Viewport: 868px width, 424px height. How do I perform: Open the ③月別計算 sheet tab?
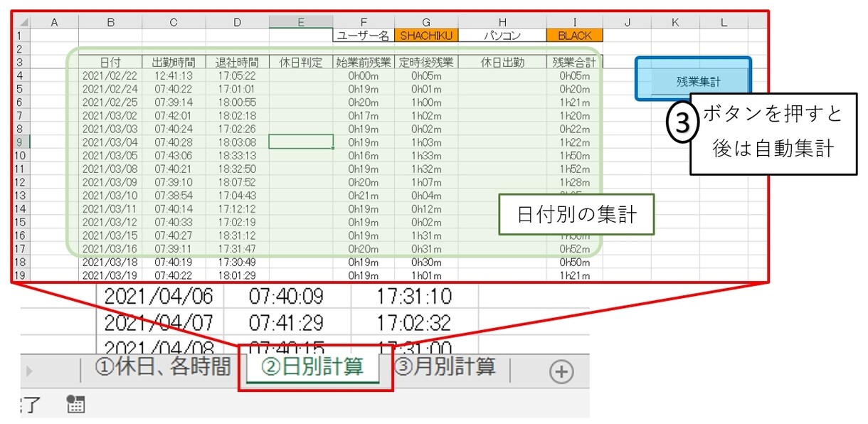pos(445,369)
